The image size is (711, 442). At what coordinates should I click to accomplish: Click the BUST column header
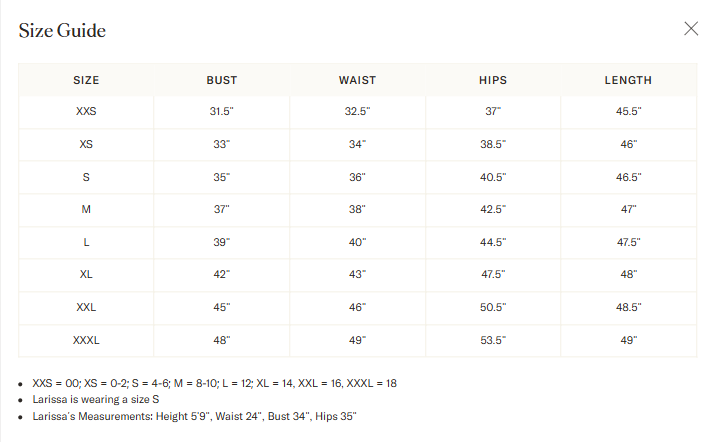pyautogui.click(x=221, y=80)
